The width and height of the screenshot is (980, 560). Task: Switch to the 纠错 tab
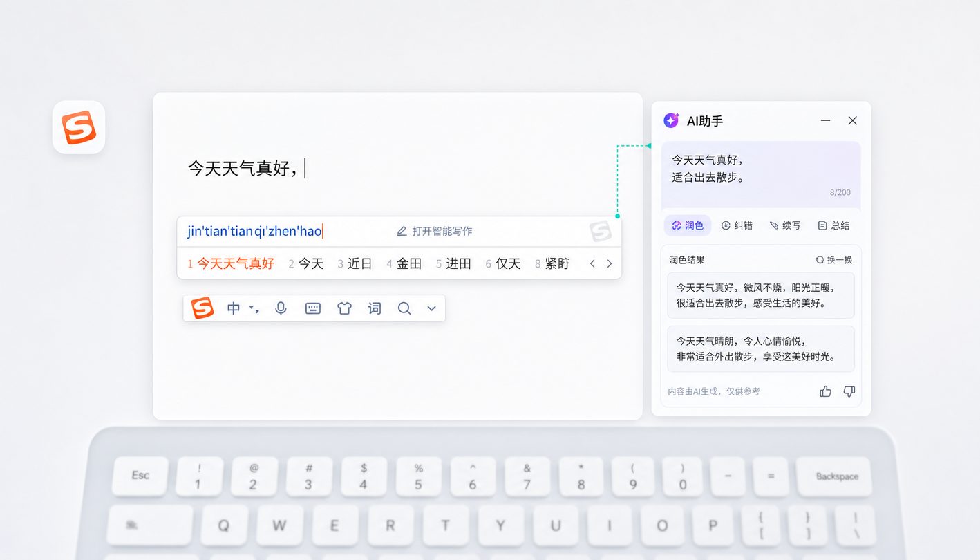[x=737, y=225]
